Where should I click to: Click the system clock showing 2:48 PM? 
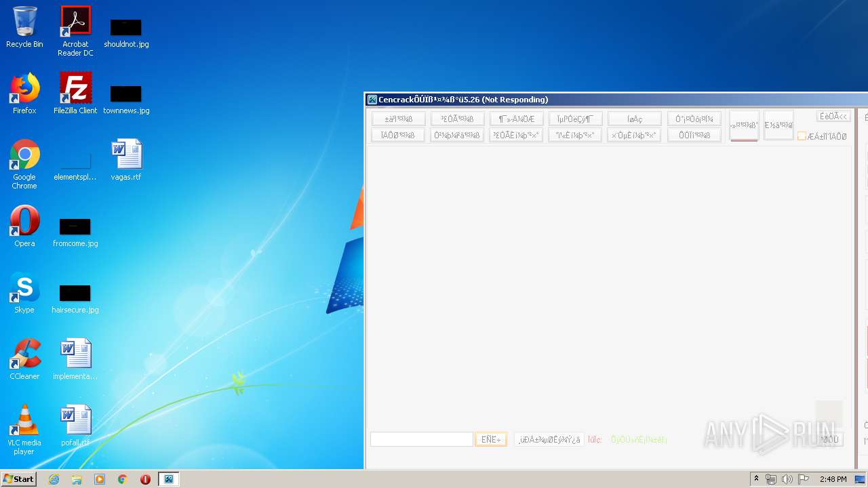833,479
